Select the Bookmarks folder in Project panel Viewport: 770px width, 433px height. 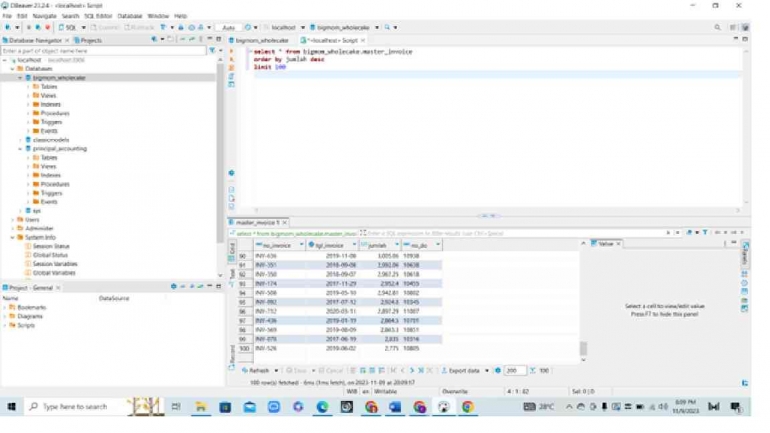pyautogui.click(x=31, y=307)
